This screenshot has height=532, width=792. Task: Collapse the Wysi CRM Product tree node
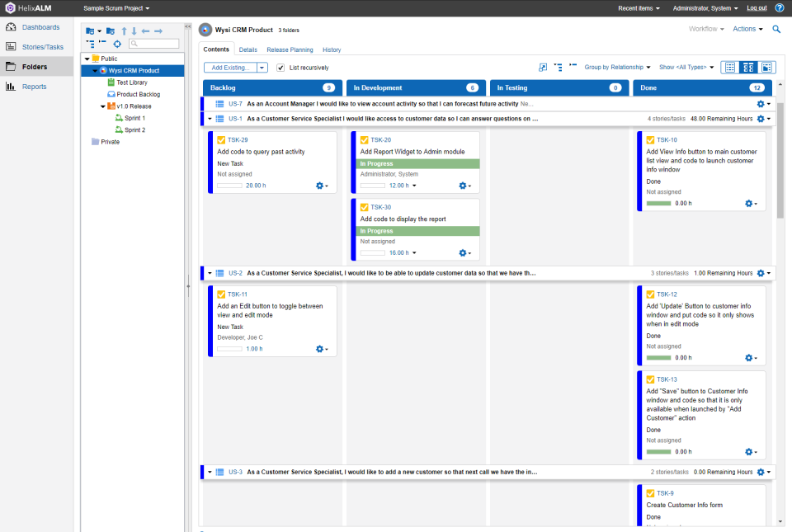(95, 71)
